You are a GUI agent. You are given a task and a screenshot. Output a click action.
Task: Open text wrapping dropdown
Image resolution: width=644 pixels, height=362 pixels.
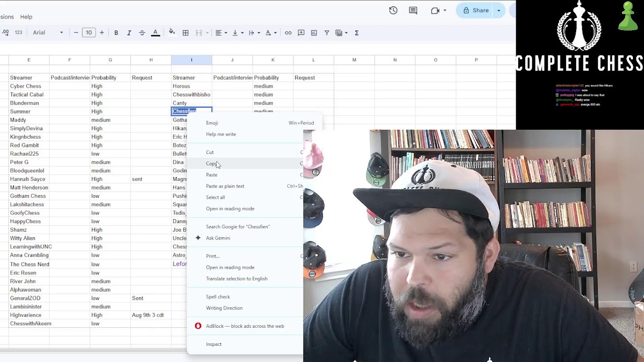pyautogui.click(x=254, y=33)
